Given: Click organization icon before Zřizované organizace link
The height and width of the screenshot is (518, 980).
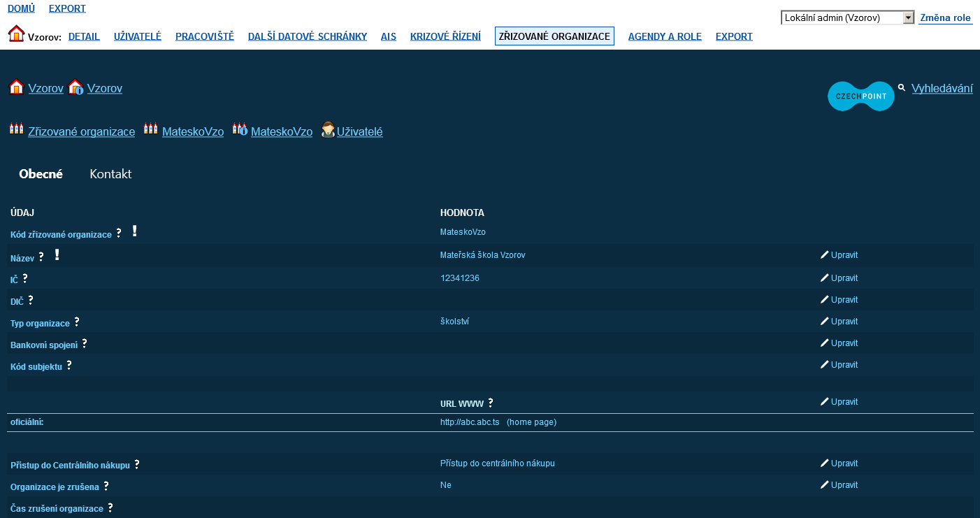Looking at the screenshot, I should click(x=16, y=129).
